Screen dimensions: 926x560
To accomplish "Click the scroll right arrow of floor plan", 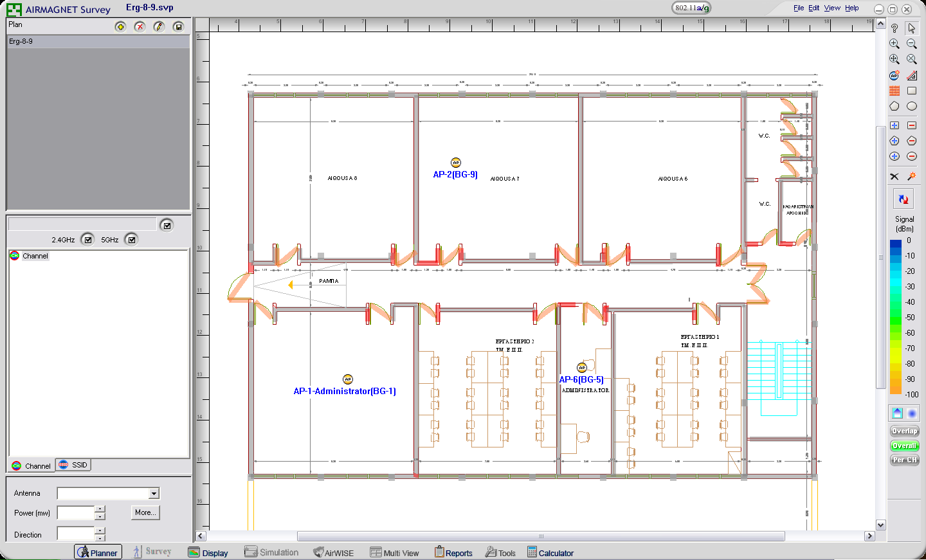I will click(870, 536).
